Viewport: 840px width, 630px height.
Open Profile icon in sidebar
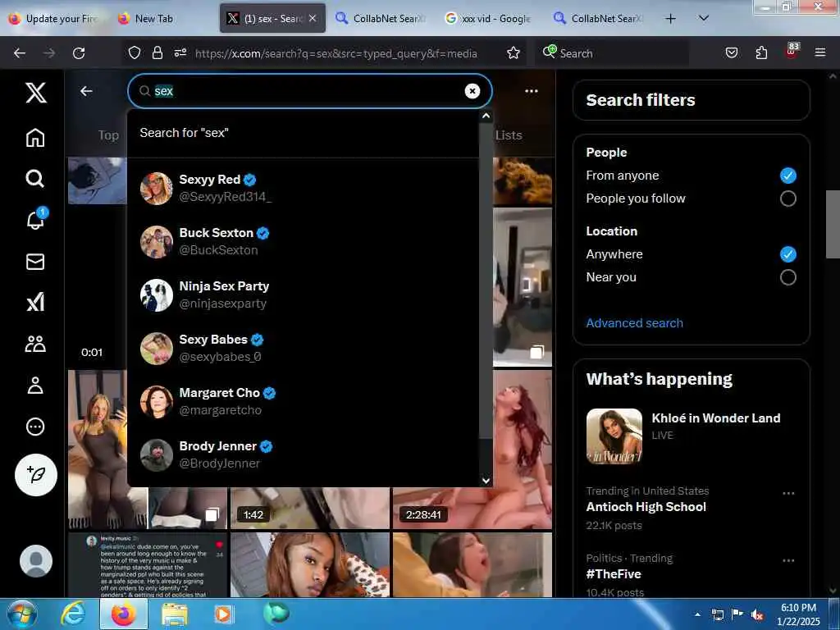(x=35, y=386)
